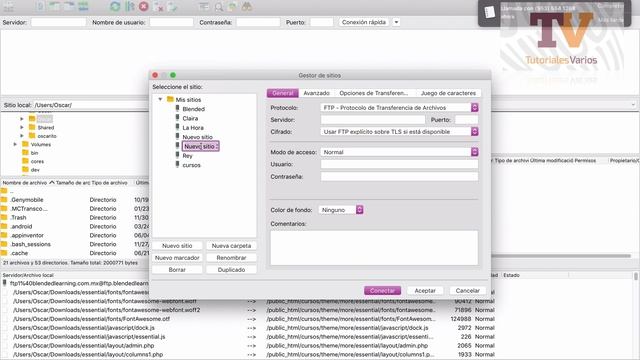Viewport: 640px width, 360px height.
Task: Open the directory listing filters icon
Action: coord(204,6)
